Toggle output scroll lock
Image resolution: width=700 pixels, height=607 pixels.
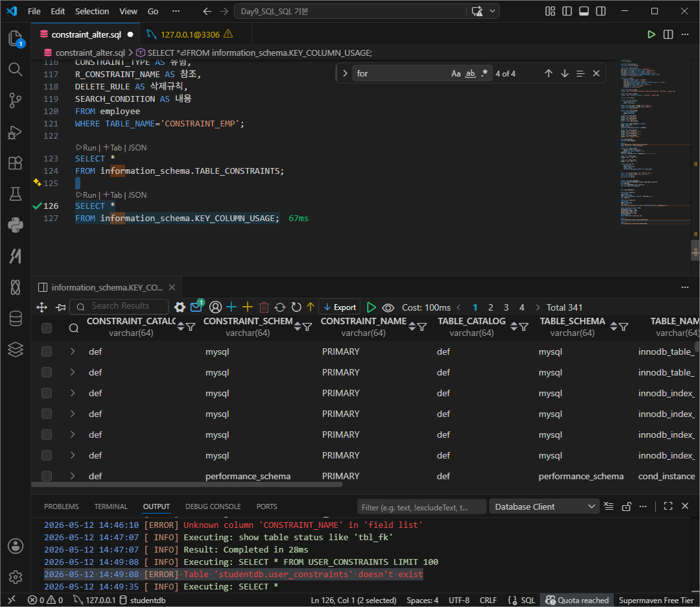click(x=626, y=506)
